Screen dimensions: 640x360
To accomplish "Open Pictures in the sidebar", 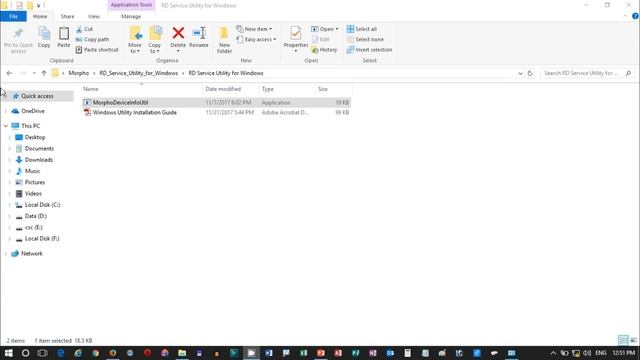I will point(35,182).
